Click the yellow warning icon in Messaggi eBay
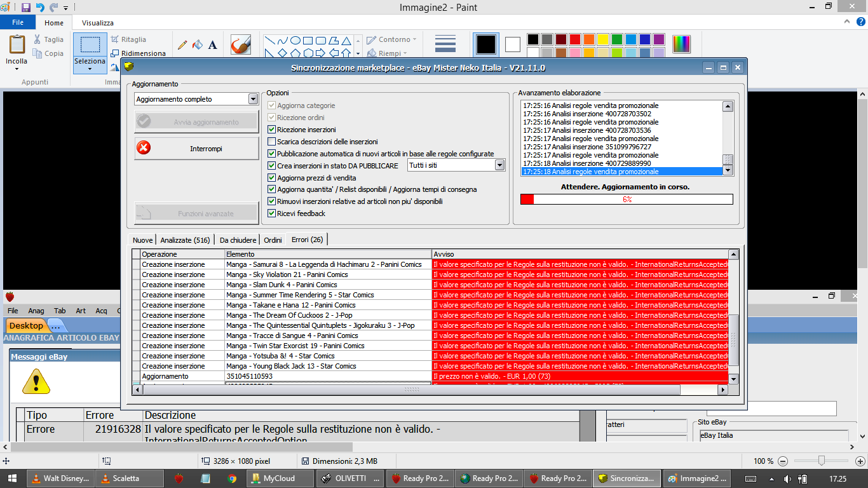This screenshot has width=868, height=488. pyautogui.click(x=36, y=381)
